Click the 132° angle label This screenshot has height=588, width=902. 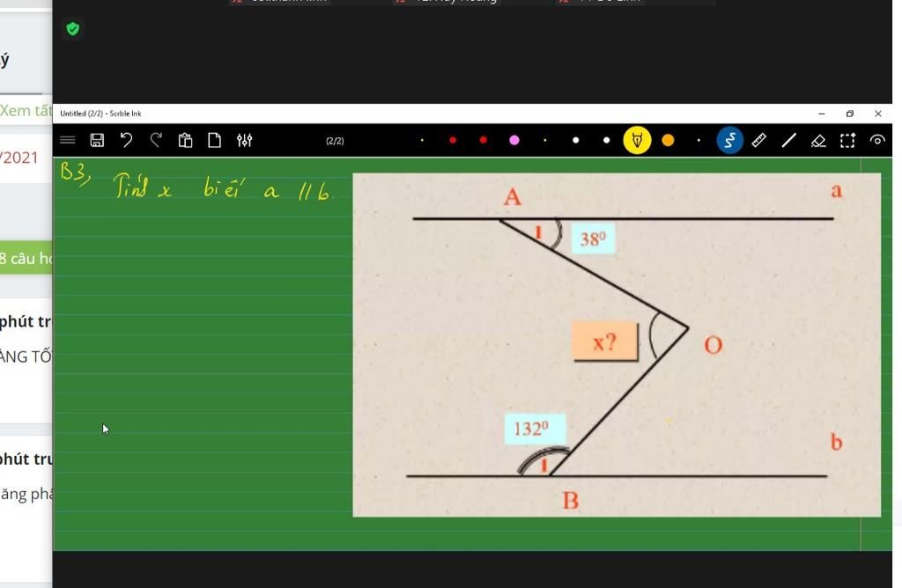click(535, 429)
